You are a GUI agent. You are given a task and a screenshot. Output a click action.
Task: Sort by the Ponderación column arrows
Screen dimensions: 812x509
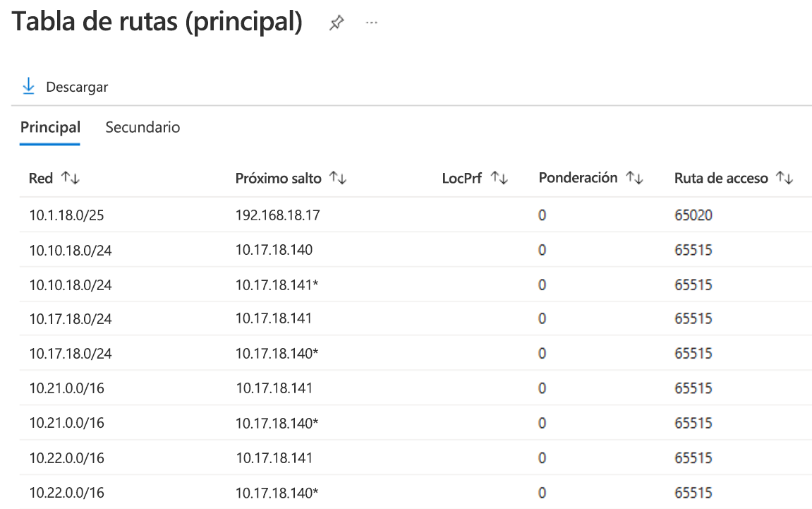635,179
